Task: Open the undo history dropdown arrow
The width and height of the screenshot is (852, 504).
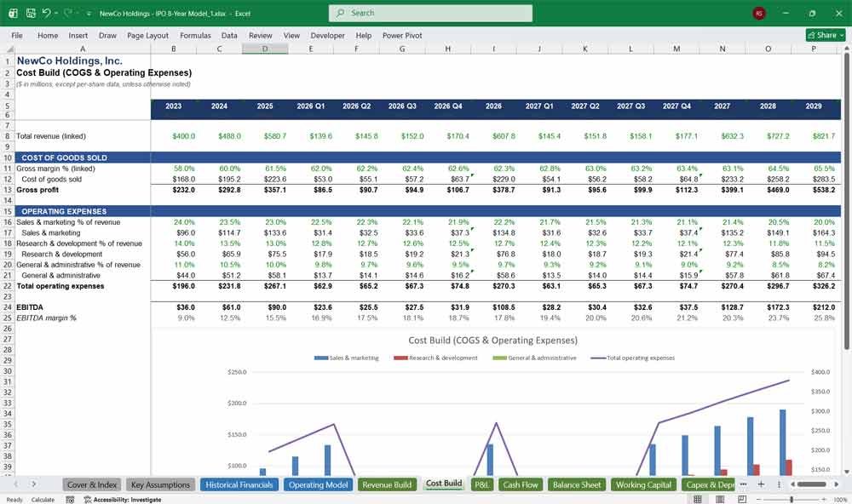Action: click(56, 13)
